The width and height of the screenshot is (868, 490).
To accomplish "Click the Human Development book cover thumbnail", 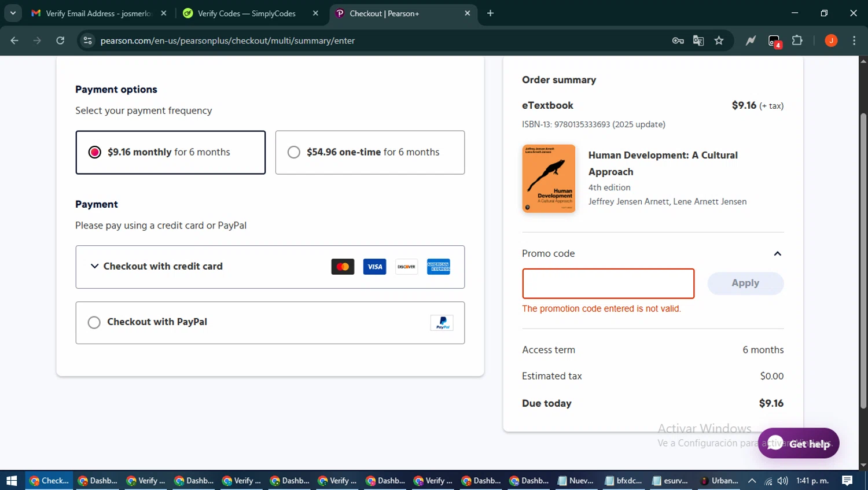I will 549,179.
